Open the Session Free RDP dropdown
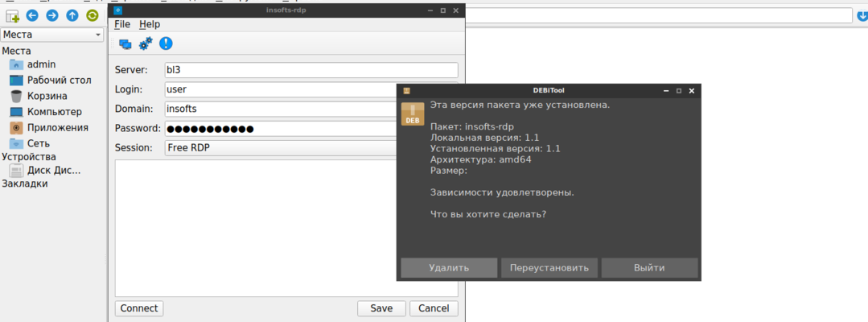Viewport: 868px width, 322px height. 311,148
